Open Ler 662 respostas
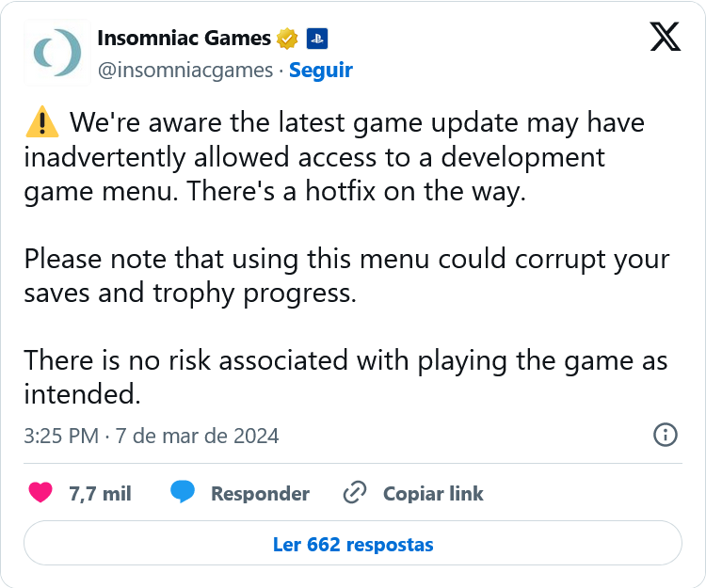The width and height of the screenshot is (706, 588). coord(353,545)
